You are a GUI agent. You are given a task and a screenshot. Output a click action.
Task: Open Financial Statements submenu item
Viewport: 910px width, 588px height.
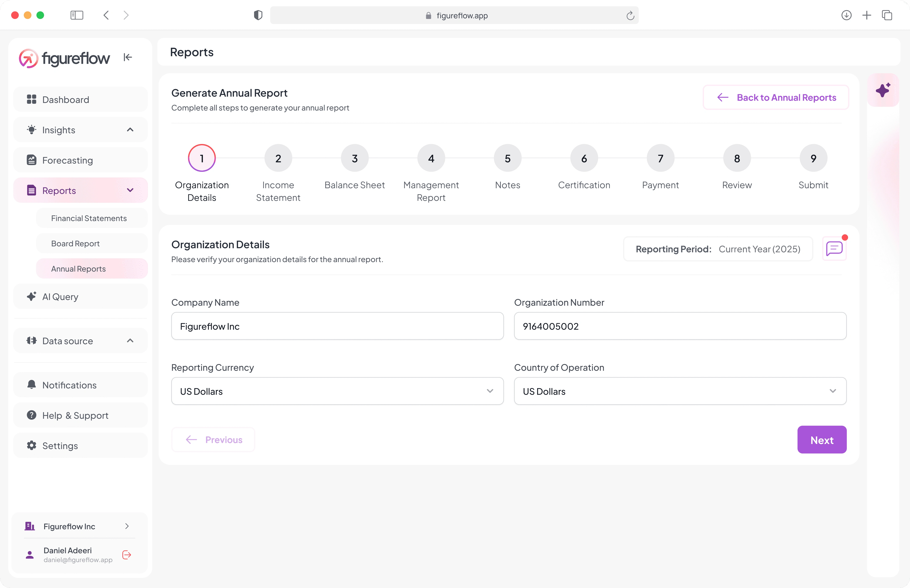[x=92, y=218]
